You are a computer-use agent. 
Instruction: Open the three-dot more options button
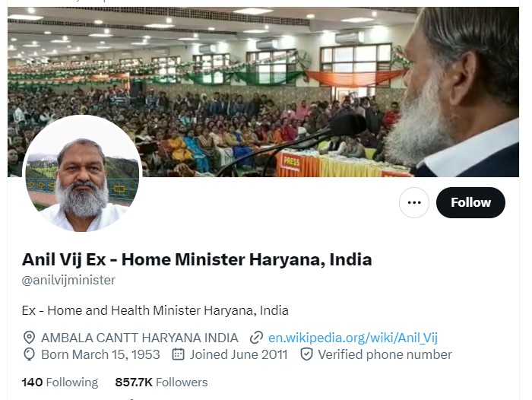414,202
